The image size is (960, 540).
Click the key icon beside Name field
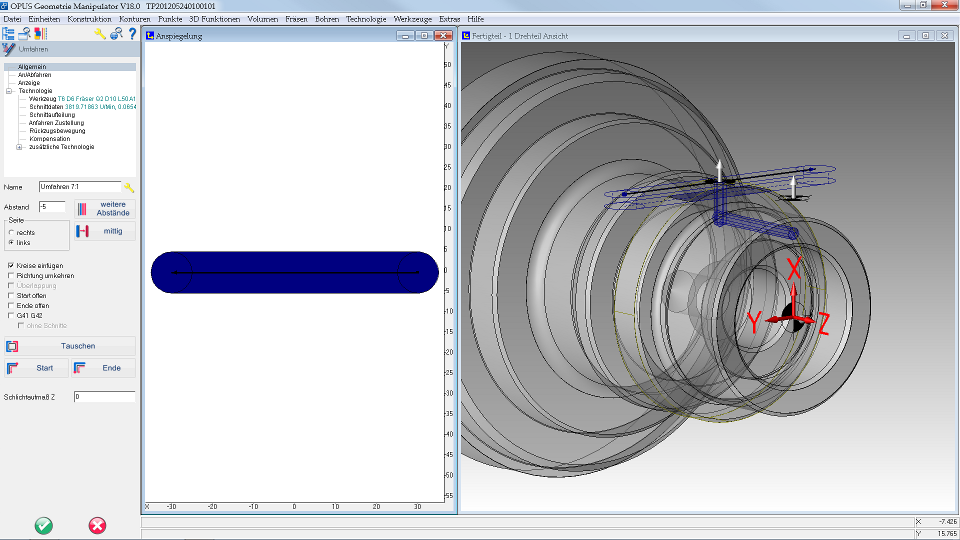(x=129, y=187)
